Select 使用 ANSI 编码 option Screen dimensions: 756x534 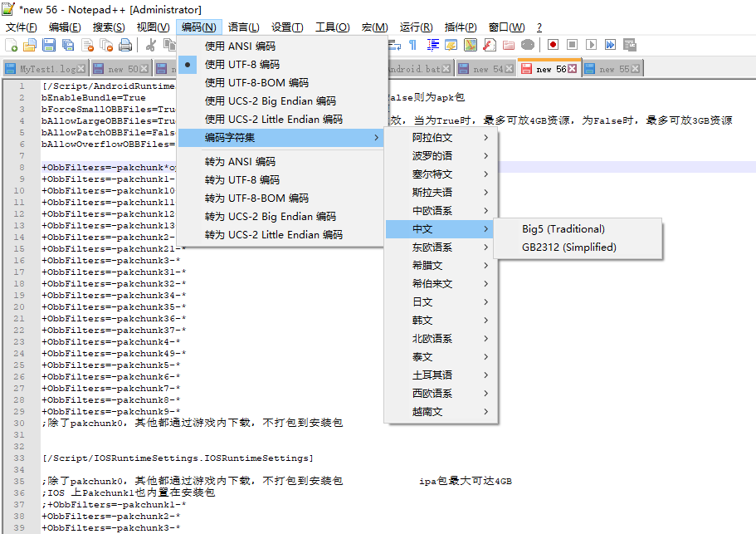[282, 46]
